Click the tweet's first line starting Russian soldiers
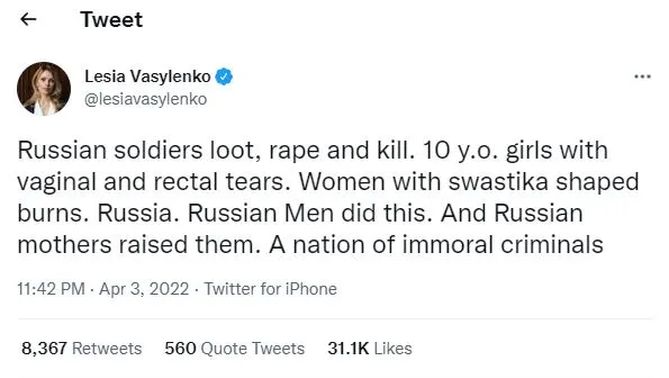This screenshot has width=669, height=378. coord(313,151)
